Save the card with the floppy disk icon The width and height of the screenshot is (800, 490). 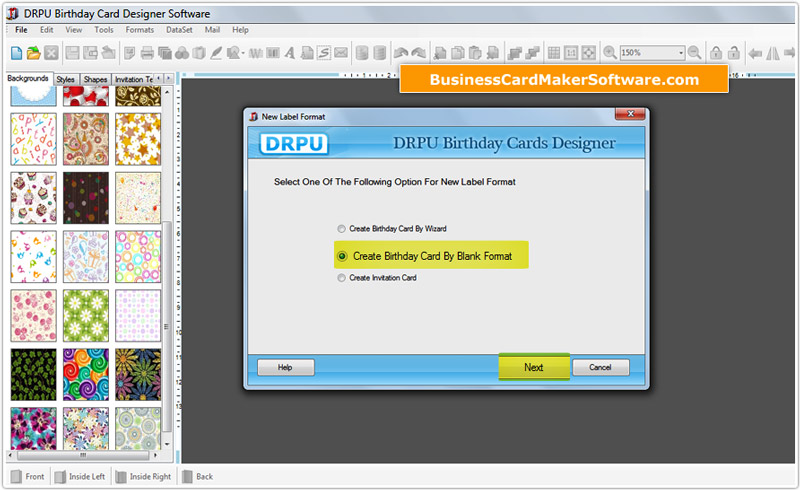pyautogui.click(x=72, y=53)
